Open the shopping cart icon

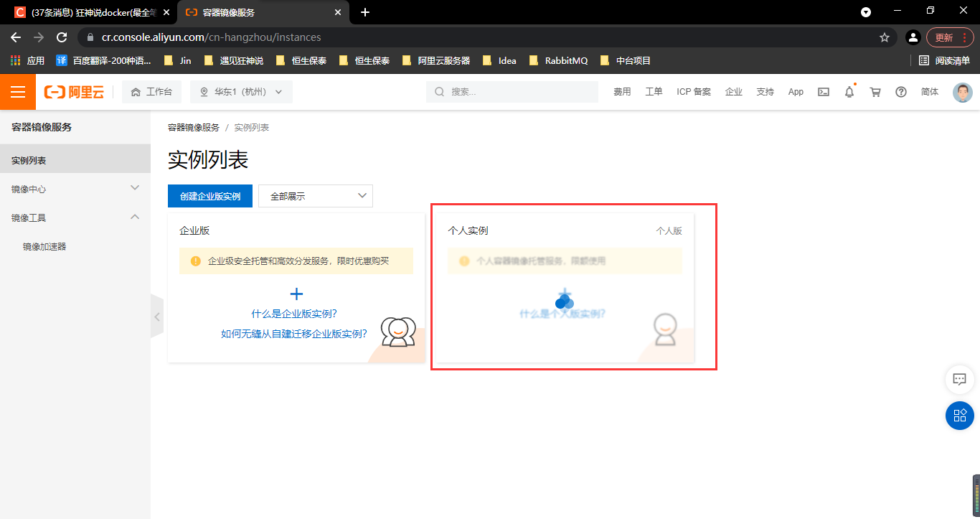[x=875, y=92]
